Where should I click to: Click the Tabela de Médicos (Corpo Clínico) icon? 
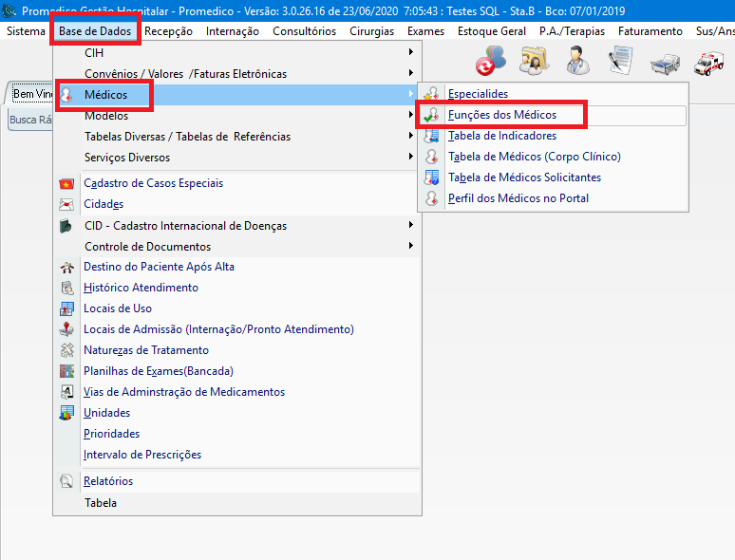431,157
